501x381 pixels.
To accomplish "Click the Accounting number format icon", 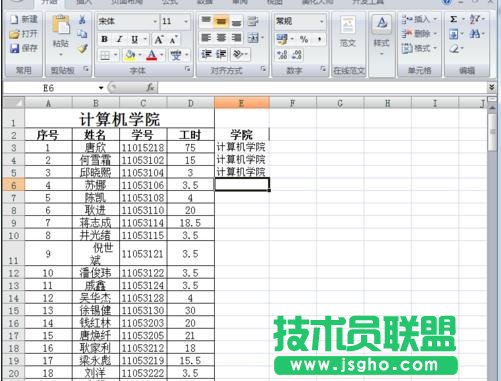I will click(282, 39).
